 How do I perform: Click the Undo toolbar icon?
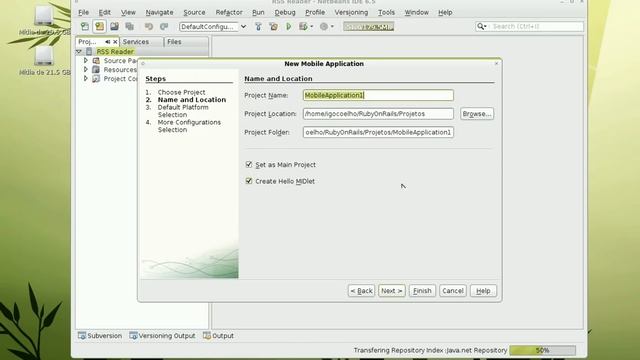pos(149,27)
